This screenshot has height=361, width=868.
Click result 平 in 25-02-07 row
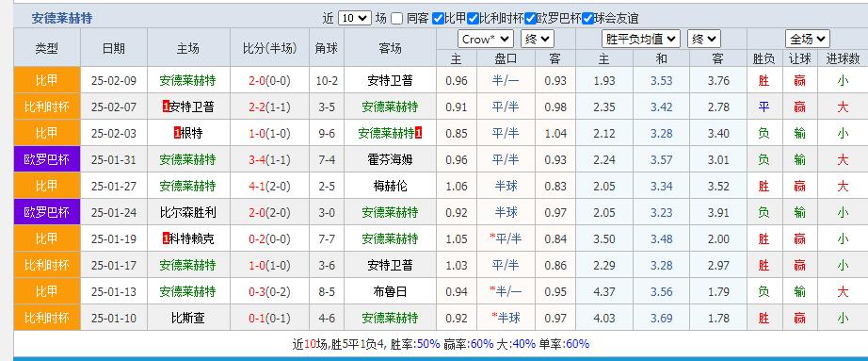tap(764, 107)
